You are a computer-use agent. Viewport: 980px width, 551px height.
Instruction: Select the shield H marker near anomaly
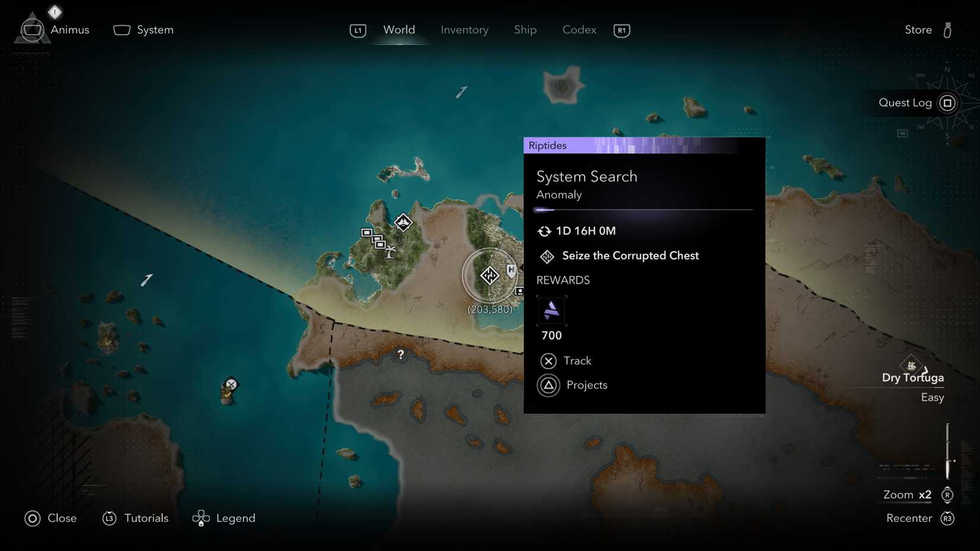tap(511, 271)
